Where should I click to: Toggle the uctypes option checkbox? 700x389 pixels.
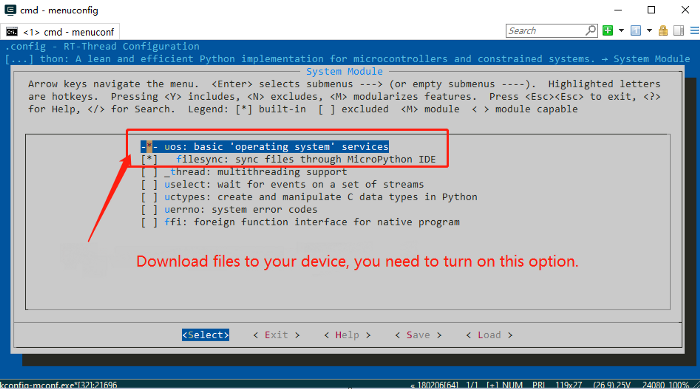pyautogui.click(x=149, y=197)
